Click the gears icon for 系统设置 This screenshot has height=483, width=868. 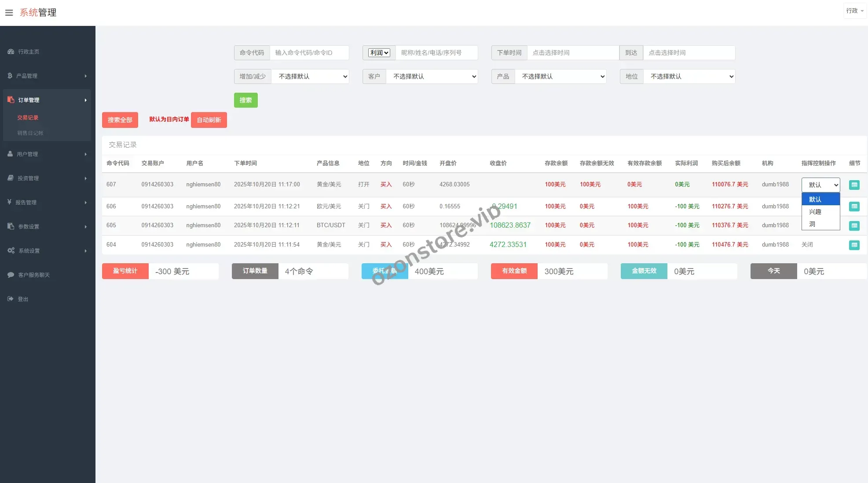(11, 251)
